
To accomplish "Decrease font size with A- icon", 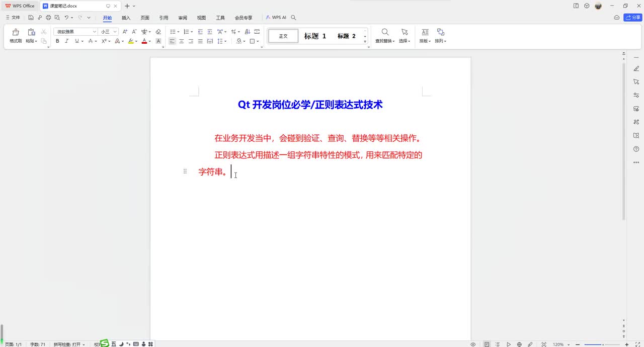I will coord(134,32).
